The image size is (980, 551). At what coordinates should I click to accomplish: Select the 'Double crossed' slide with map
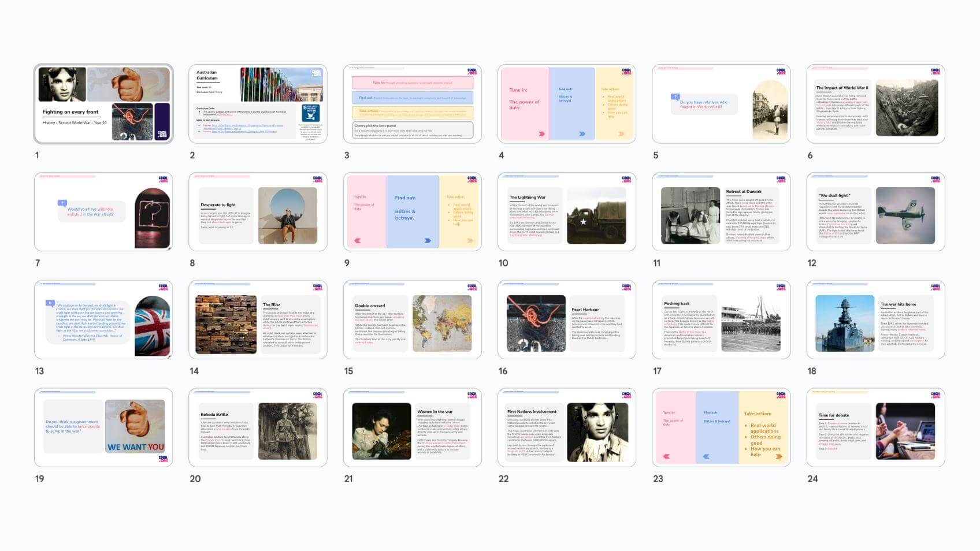[412, 319]
